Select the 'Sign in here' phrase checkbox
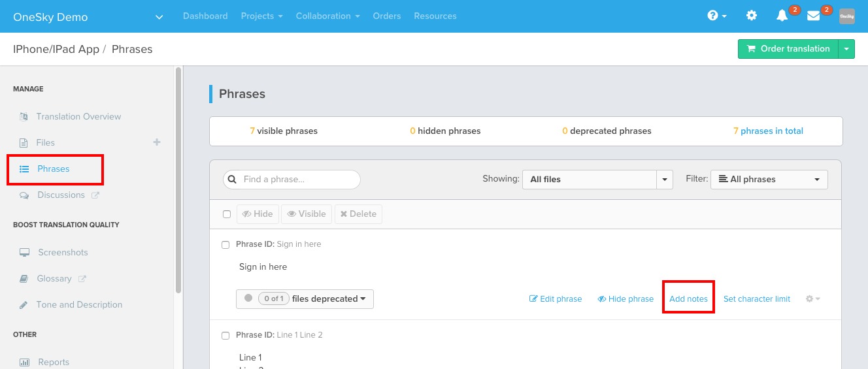 [225, 245]
